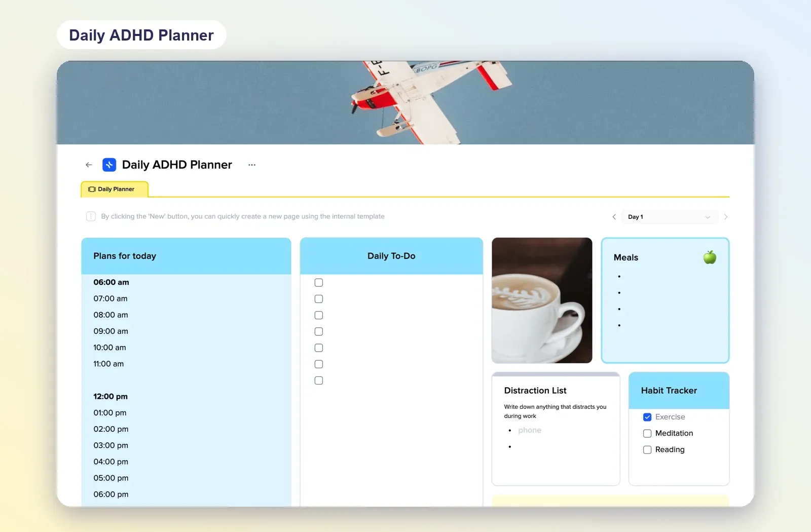Click the 07:00 am time slot
811x532 pixels.
coord(110,298)
